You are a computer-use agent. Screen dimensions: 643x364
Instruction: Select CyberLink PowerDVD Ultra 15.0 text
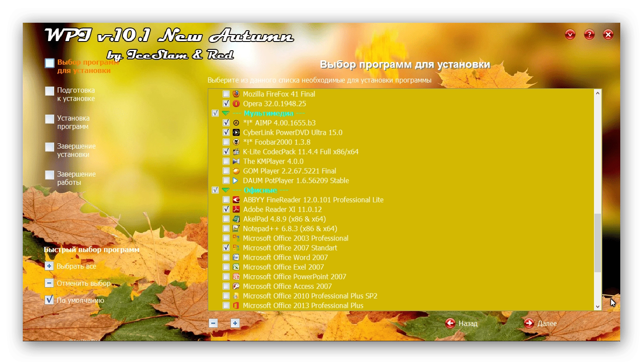293,132
